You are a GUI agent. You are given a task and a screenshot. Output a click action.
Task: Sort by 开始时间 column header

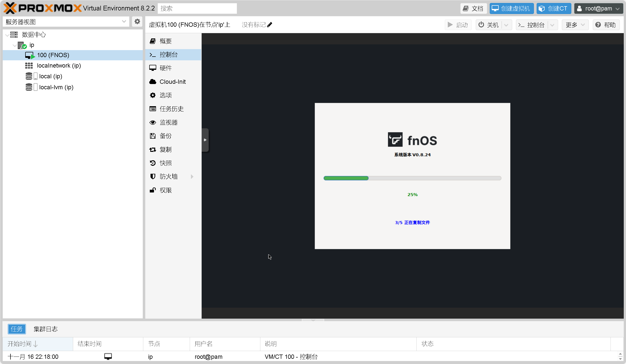click(38, 344)
